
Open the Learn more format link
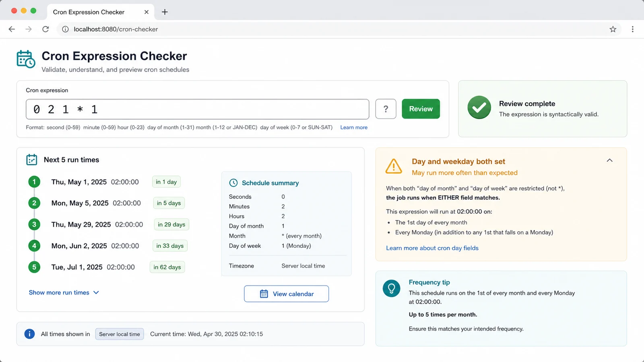(x=354, y=128)
